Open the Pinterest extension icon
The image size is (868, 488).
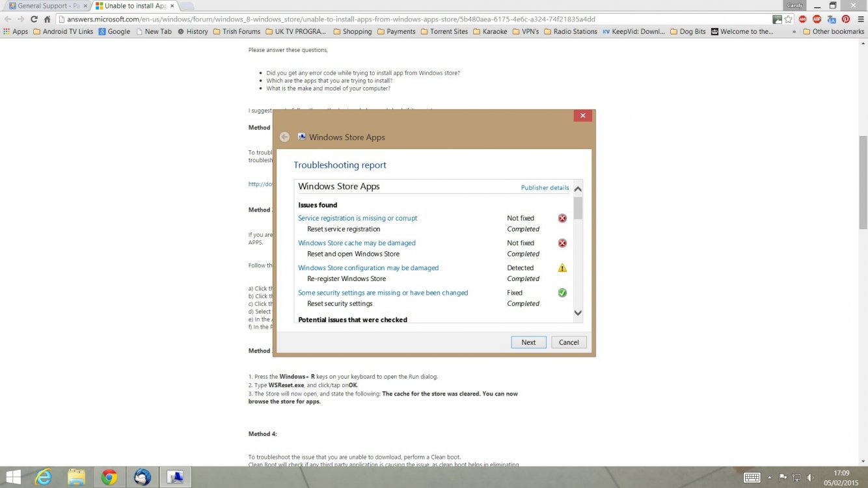point(845,19)
